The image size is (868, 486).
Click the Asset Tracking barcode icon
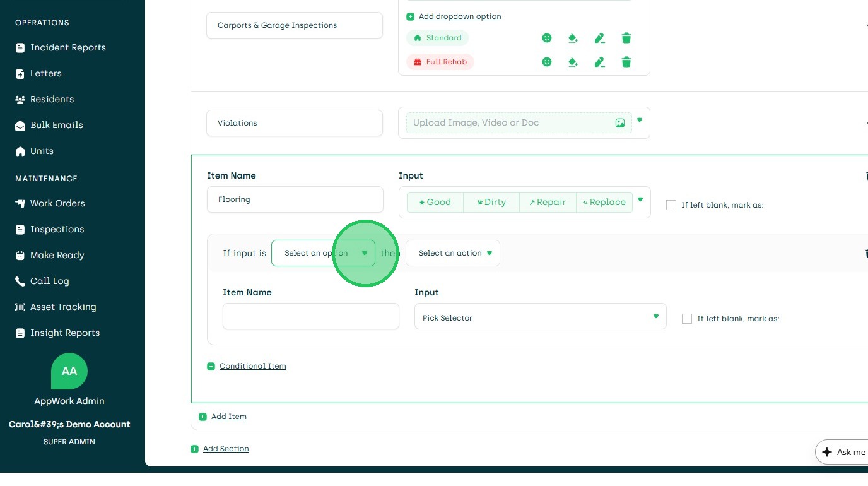tap(20, 307)
